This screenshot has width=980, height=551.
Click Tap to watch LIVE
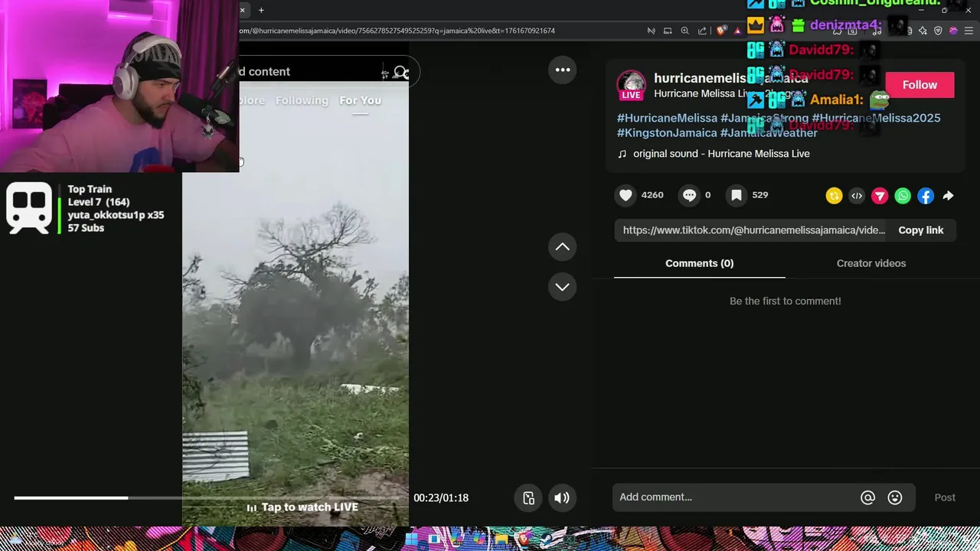(x=302, y=507)
